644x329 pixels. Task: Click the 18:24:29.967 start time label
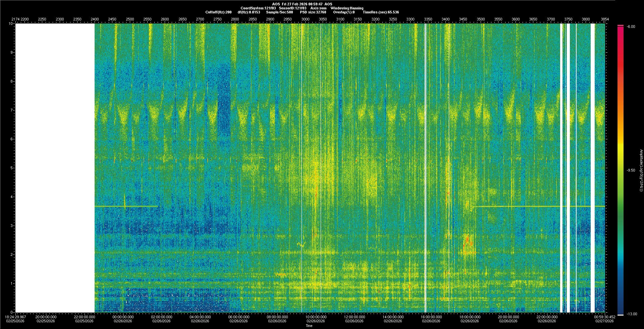click(16, 317)
